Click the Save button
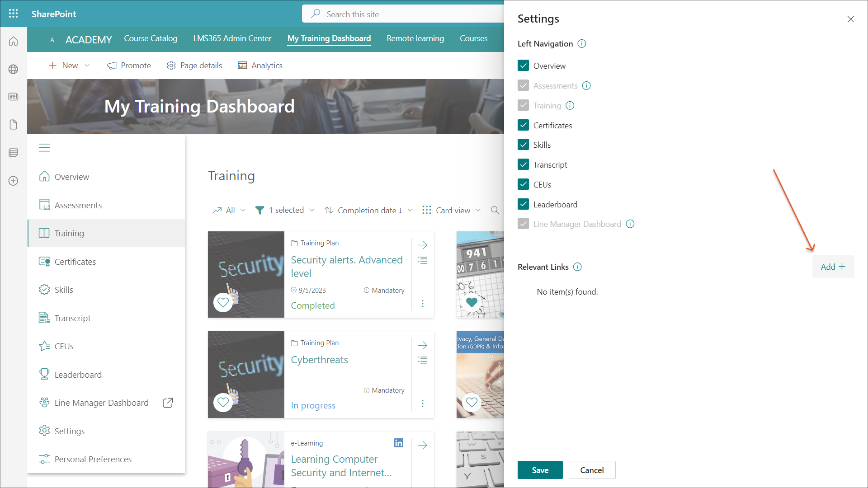868x488 pixels. click(x=540, y=470)
